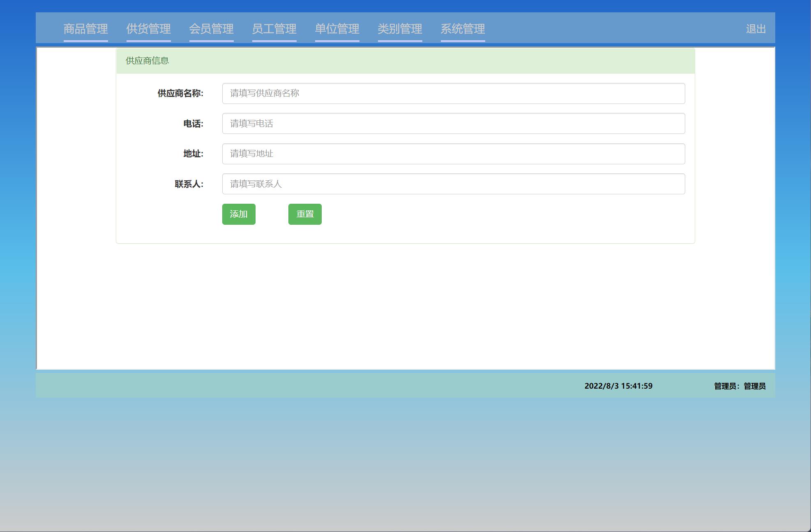
Task: Click the 电话 input field
Action: [452, 124]
